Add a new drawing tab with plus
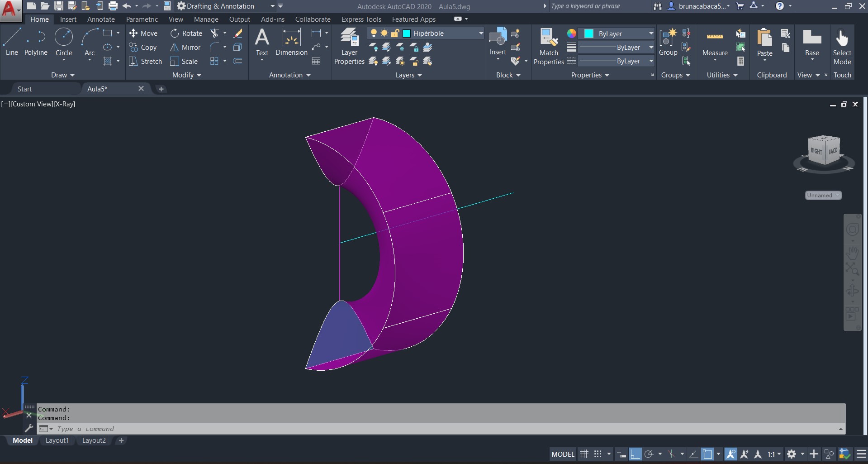Viewport: 868px width, 464px height. [x=161, y=89]
